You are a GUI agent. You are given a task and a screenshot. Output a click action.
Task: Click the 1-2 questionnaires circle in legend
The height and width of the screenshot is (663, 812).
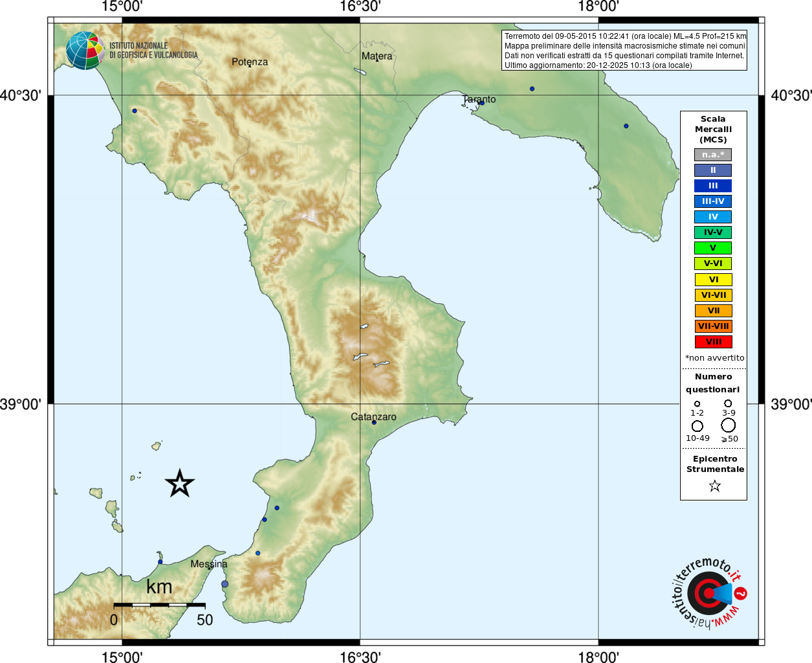[697, 404]
